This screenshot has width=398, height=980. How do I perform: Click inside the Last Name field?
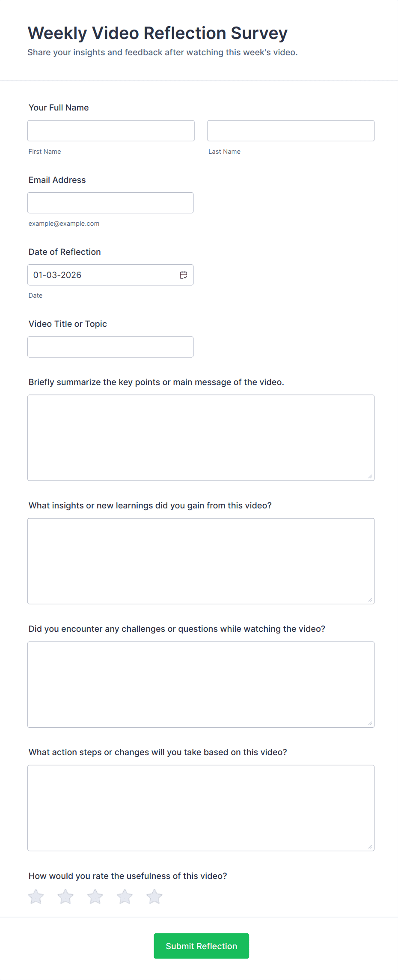(x=291, y=131)
